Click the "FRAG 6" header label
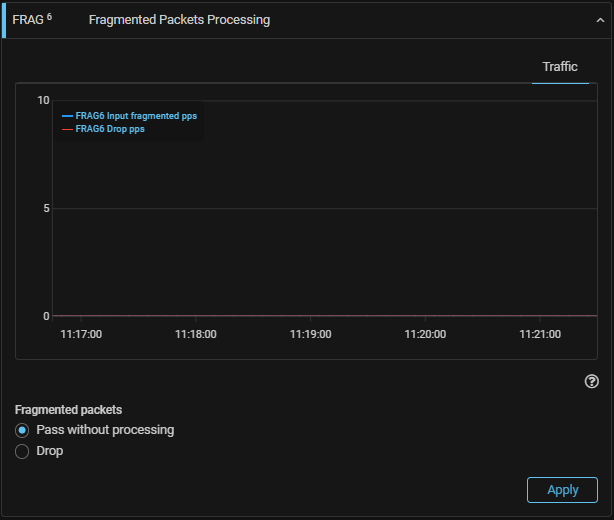 [x=32, y=20]
